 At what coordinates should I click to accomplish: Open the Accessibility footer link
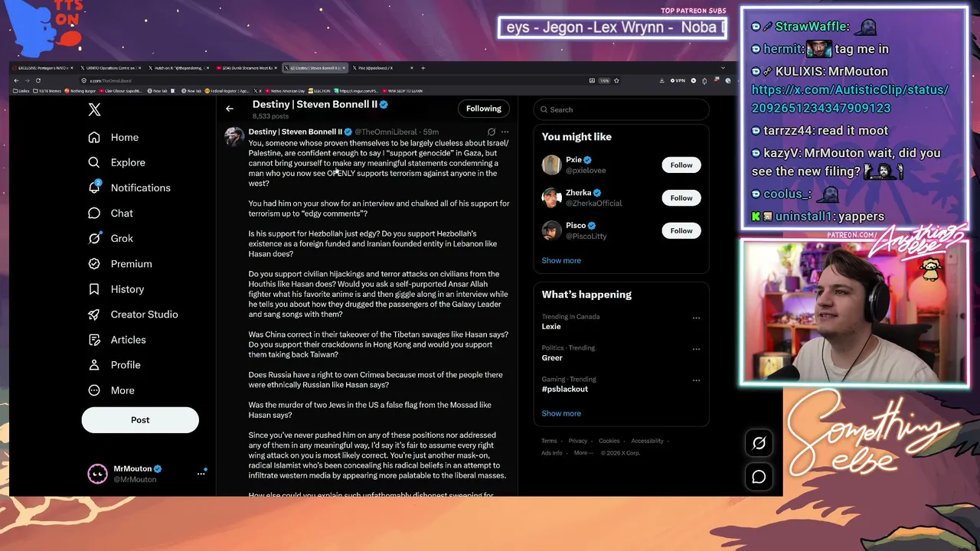(648, 441)
